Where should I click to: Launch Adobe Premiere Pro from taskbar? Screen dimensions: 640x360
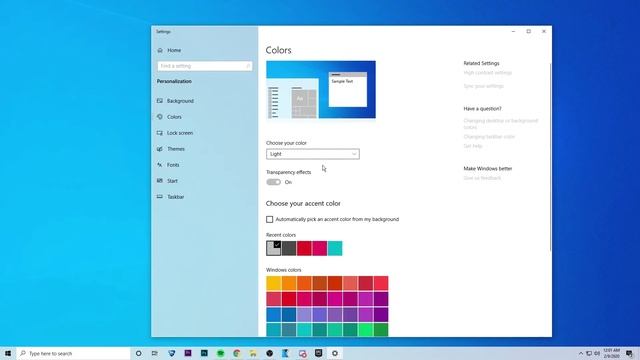point(188,353)
